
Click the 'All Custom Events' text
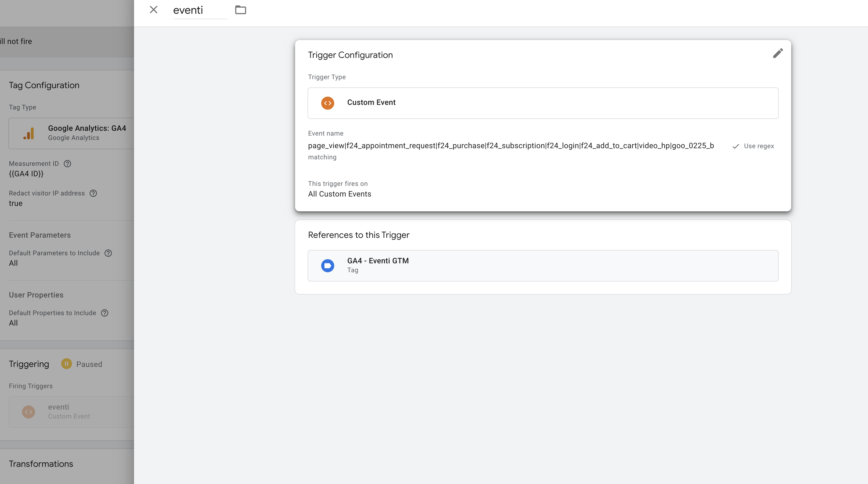[339, 194]
